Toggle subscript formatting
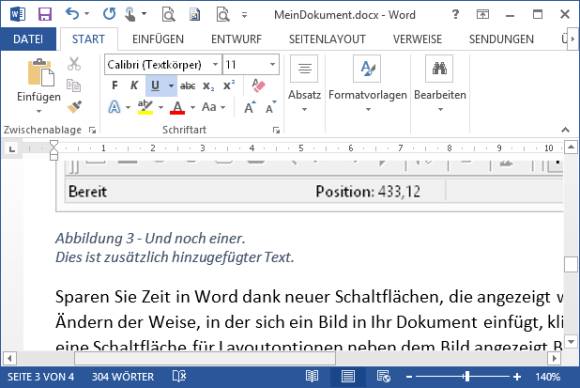 [x=208, y=86]
